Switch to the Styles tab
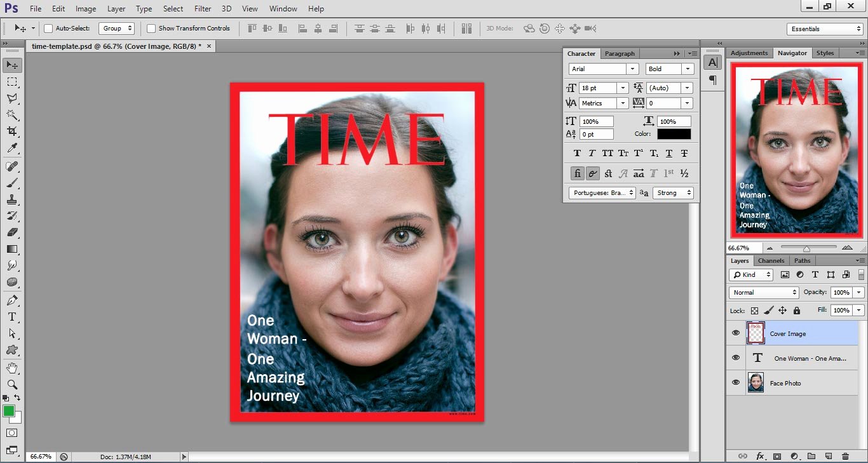Image resolution: width=868 pixels, height=463 pixels. tap(825, 53)
